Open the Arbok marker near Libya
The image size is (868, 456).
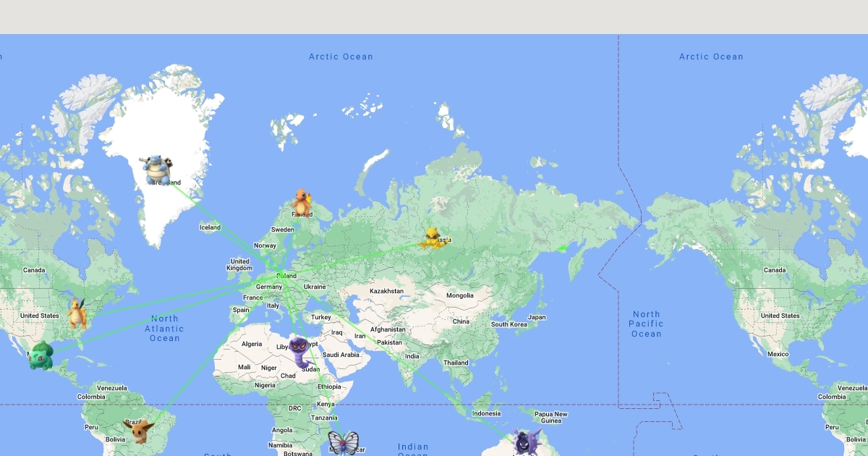click(x=300, y=352)
